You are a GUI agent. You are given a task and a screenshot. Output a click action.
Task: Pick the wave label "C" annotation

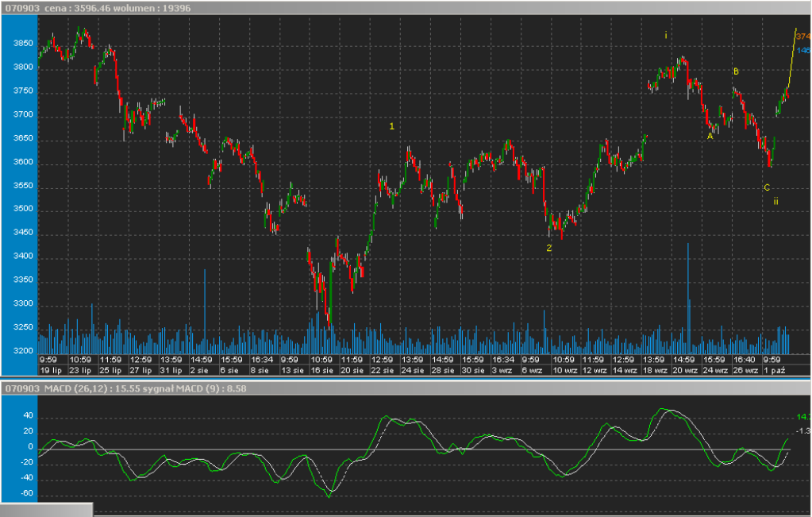coord(766,188)
